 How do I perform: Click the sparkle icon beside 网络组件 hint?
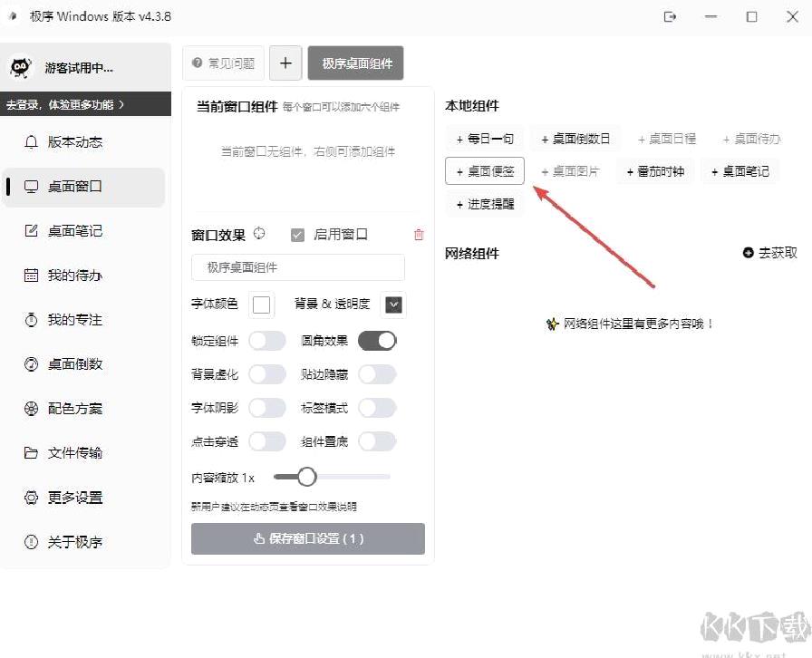(552, 324)
